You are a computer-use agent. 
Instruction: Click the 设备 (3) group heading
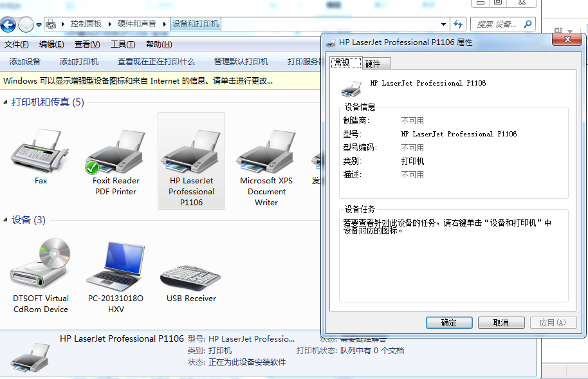pyautogui.click(x=28, y=220)
